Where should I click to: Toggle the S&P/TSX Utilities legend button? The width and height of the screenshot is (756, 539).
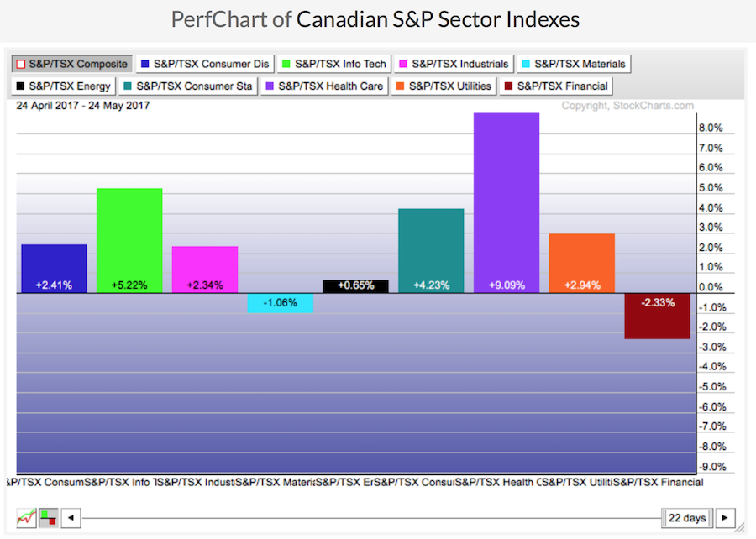(x=443, y=85)
